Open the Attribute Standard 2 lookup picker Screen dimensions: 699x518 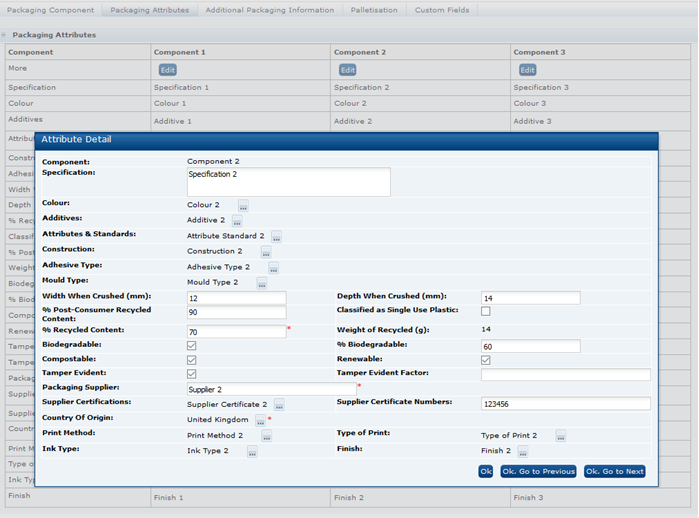(x=276, y=236)
